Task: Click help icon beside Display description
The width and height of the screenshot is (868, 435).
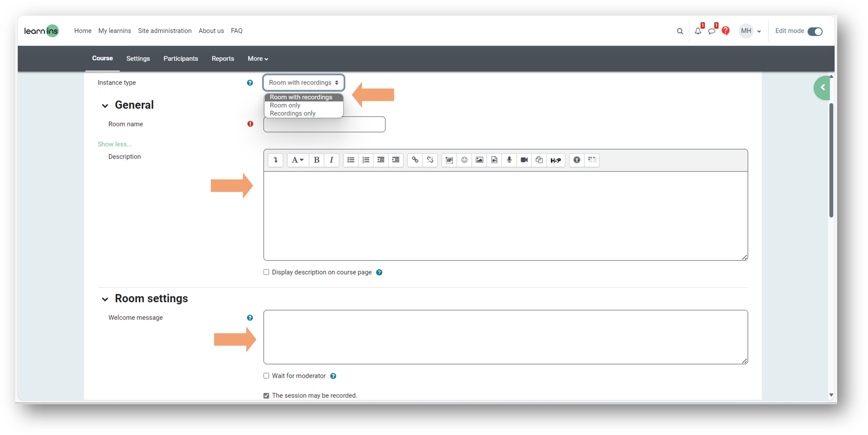Action: (x=379, y=272)
